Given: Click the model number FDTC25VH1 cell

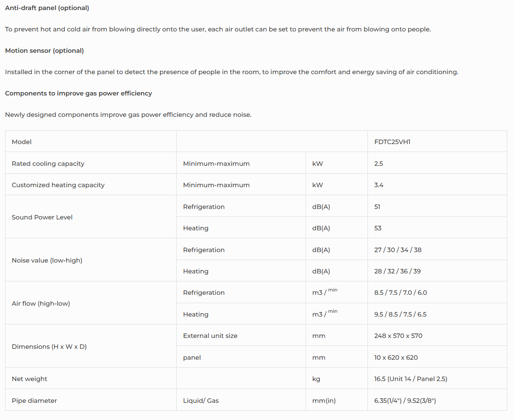Looking at the screenshot, I should coord(392,142).
